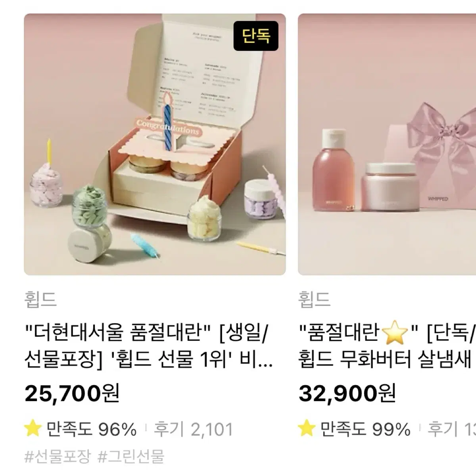Tap the yellow star next to 만족도 96%
476x476 pixels.
[33, 429]
